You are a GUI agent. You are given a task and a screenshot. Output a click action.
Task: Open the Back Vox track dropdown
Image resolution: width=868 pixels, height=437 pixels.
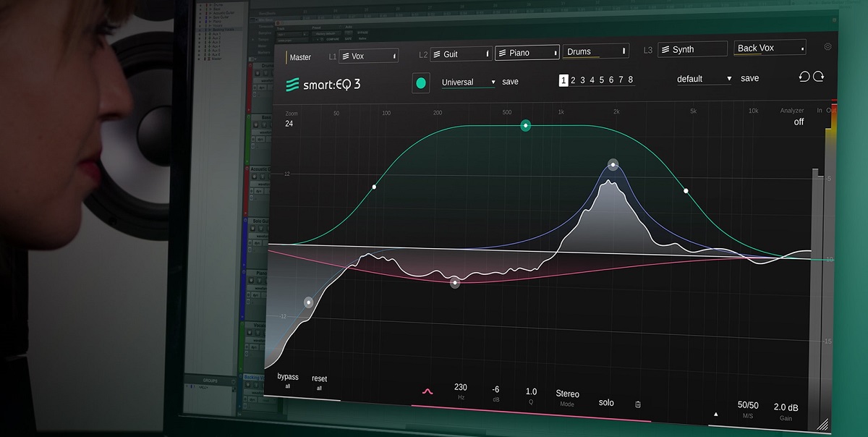770,48
